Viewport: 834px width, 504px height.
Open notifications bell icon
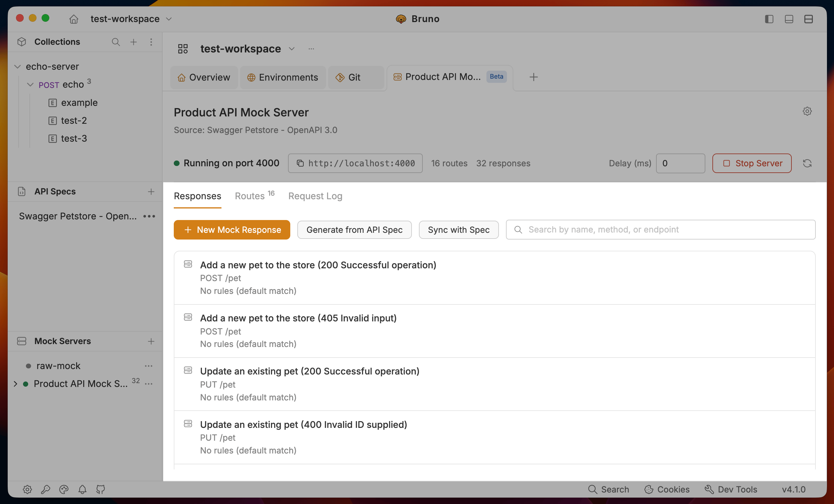coord(82,490)
